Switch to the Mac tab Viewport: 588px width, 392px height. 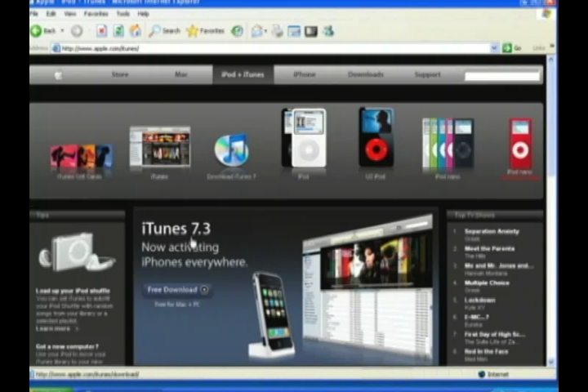tap(181, 74)
